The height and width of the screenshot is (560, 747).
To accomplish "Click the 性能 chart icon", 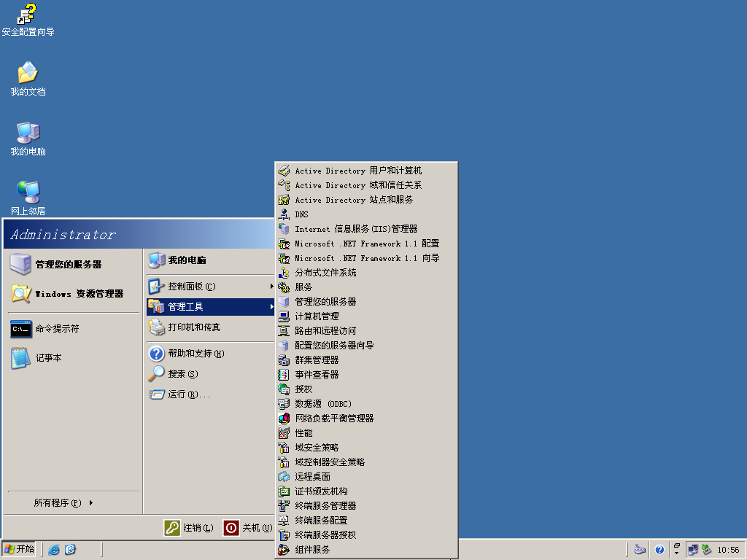I will point(284,433).
